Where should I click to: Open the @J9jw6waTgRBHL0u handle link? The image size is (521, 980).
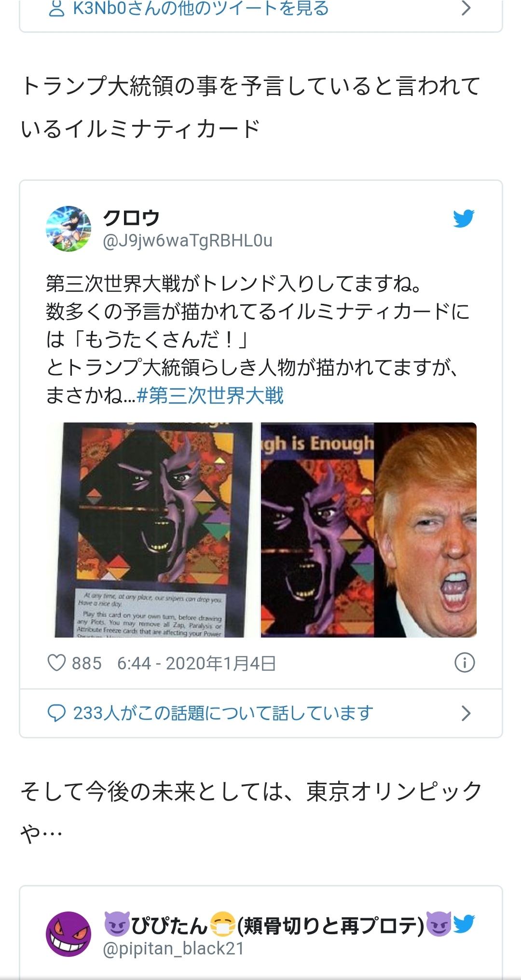(188, 240)
